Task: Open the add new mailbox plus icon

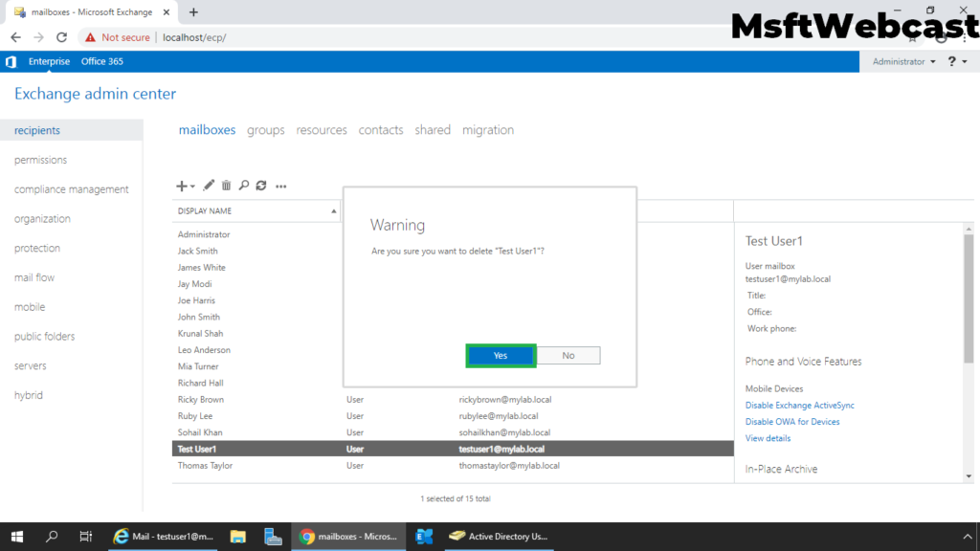Action: coord(181,186)
